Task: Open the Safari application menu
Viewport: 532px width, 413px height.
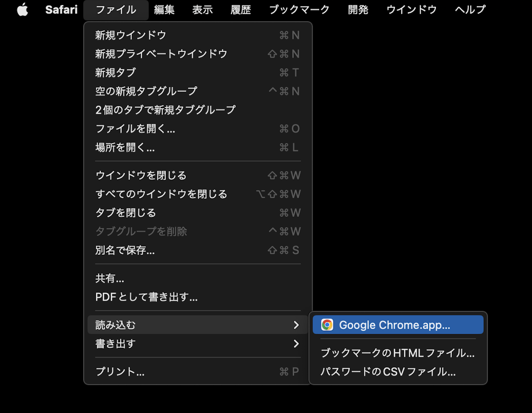Action: (61, 10)
